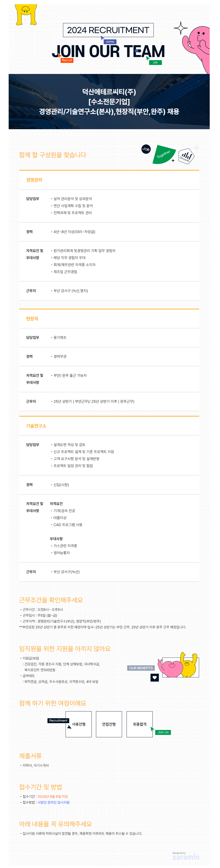Click the OUR BENEFITS gray label
The image size is (220, 868).
[141, 668]
